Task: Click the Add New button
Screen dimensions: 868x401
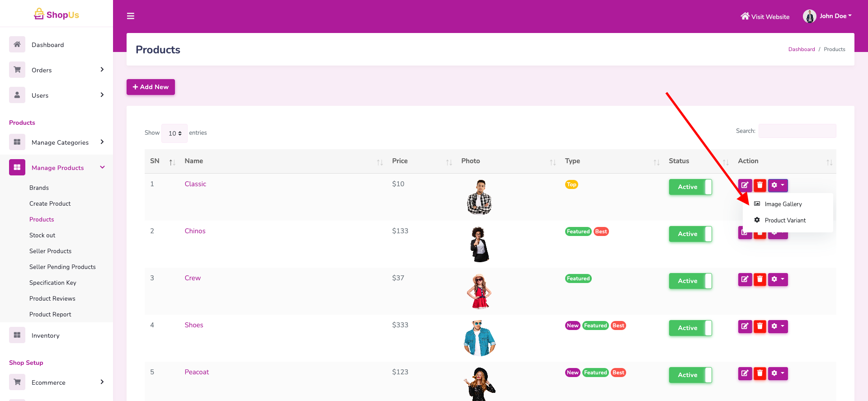Action: point(151,87)
